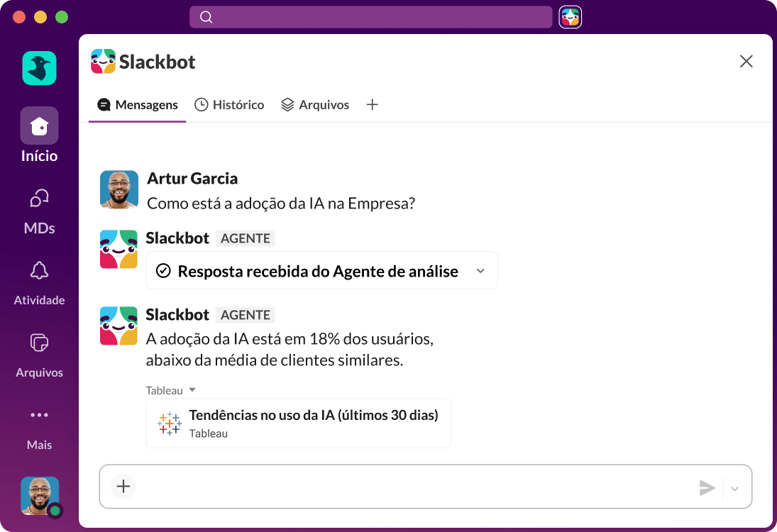Image resolution: width=777 pixels, height=532 pixels.
Task: Click the Slackbot avatar next to AGENTE
Action: 119,249
